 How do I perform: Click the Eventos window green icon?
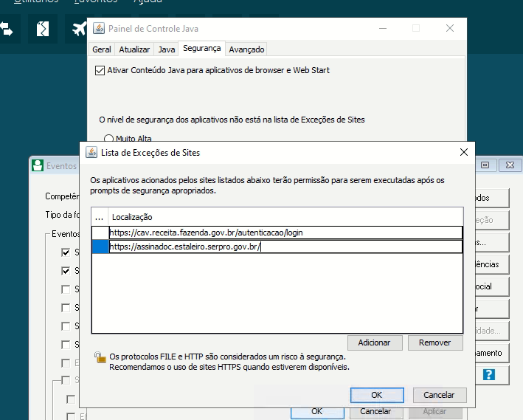pos(38,165)
